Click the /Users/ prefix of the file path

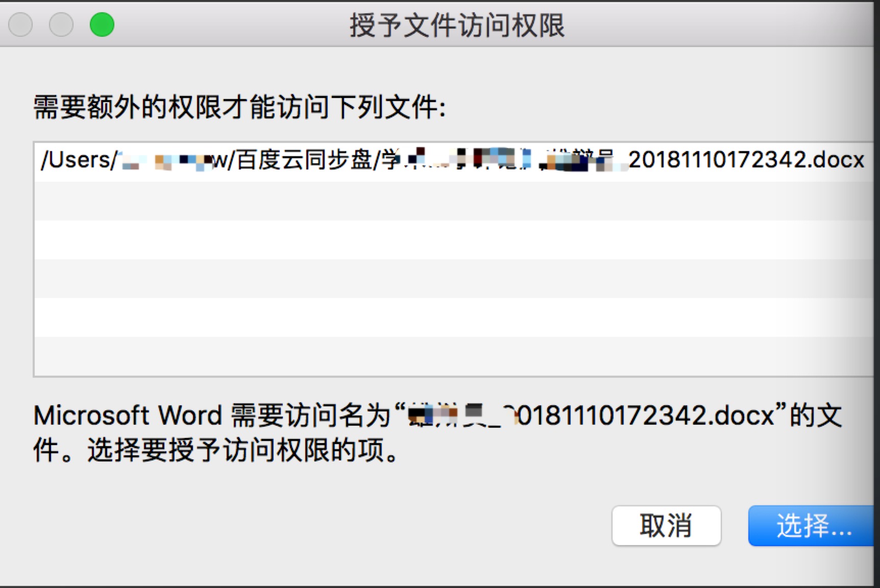pos(79,160)
